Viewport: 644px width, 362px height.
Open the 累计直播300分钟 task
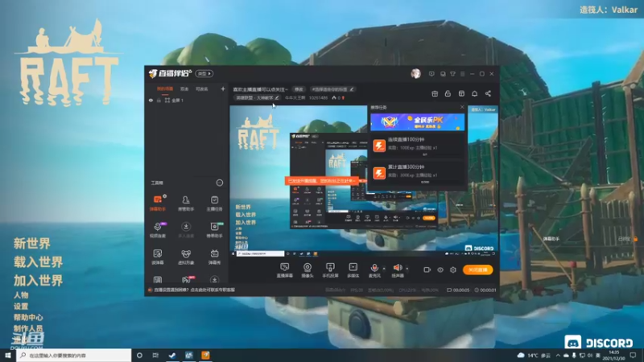[x=417, y=173]
